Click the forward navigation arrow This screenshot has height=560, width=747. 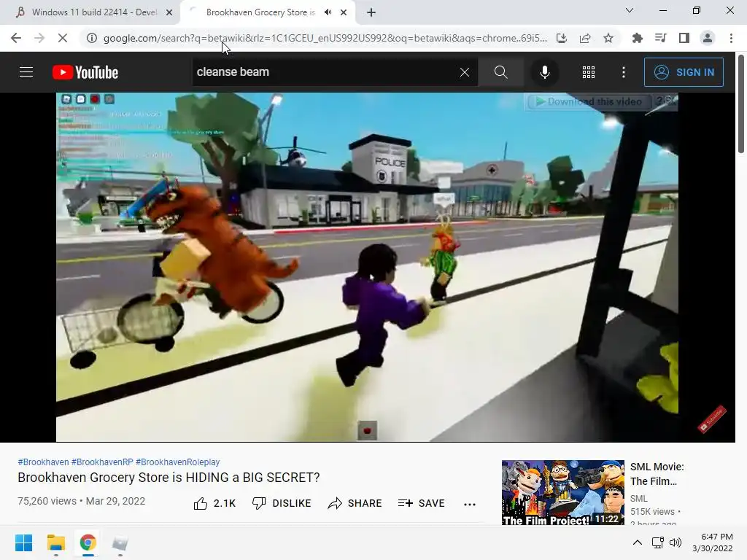39,38
